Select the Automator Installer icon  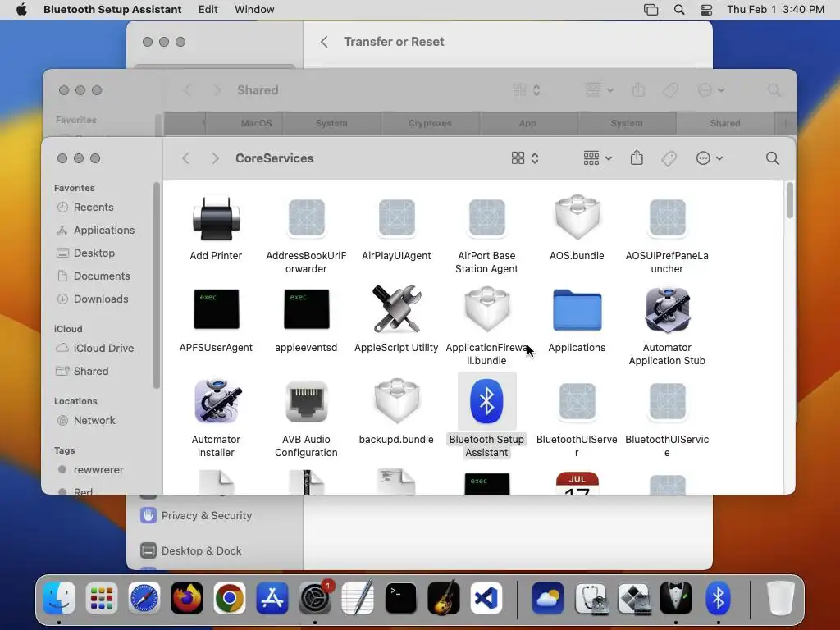click(217, 401)
